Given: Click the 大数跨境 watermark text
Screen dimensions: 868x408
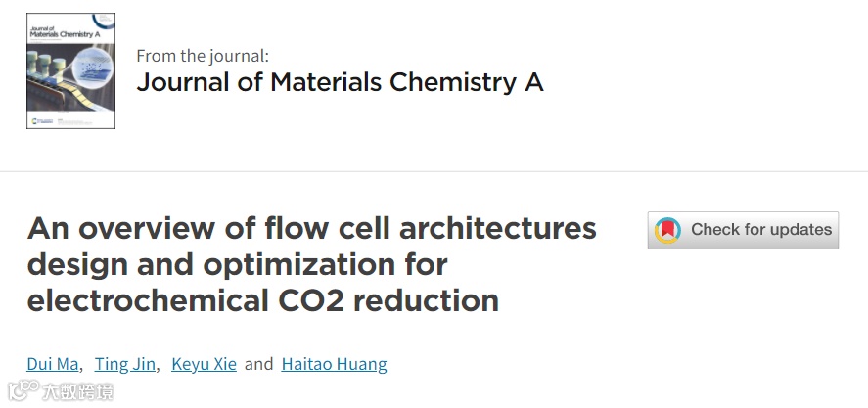Looking at the screenshot, I should [x=77, y=392].
